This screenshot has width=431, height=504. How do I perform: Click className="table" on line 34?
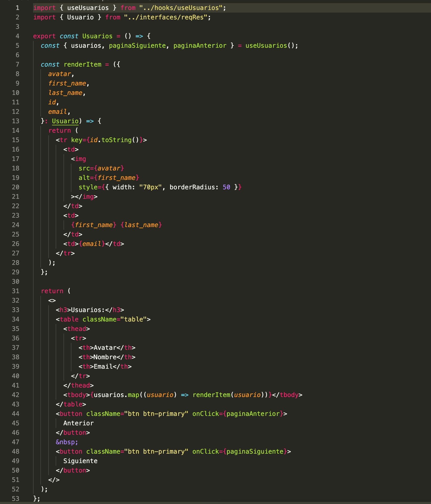coord(114,319)
